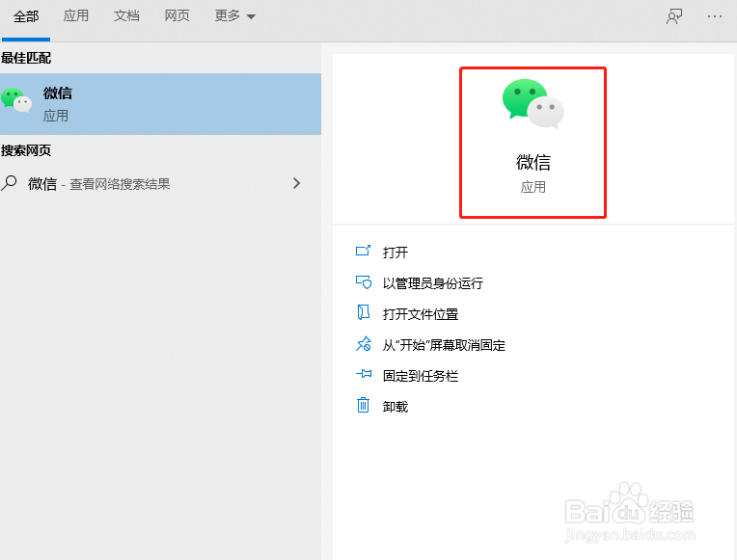Viewport: 737px width, 560px height.
Task: Switch to the 网页 tab
Action: [x=177, y=16]
